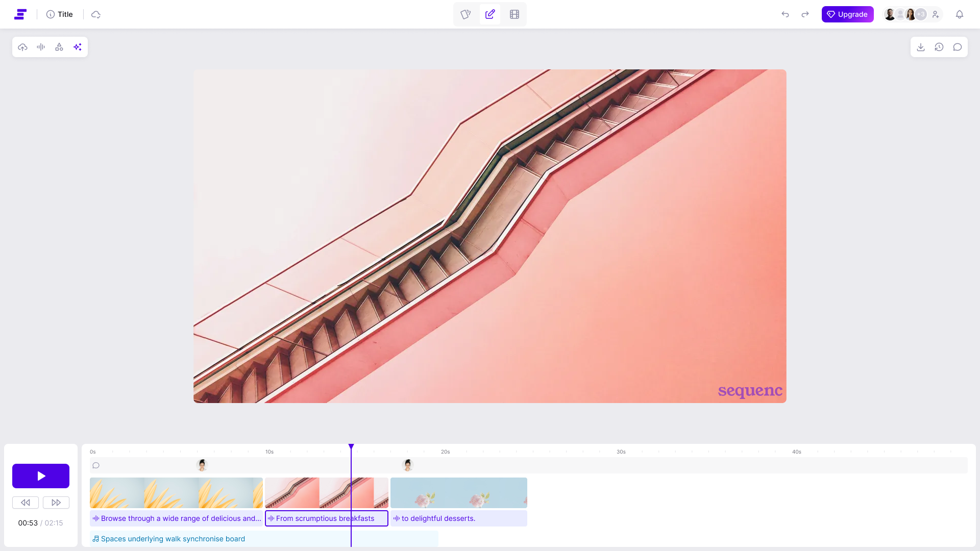
Task: Open the elements and shapes panel
Action: (59, 46)
